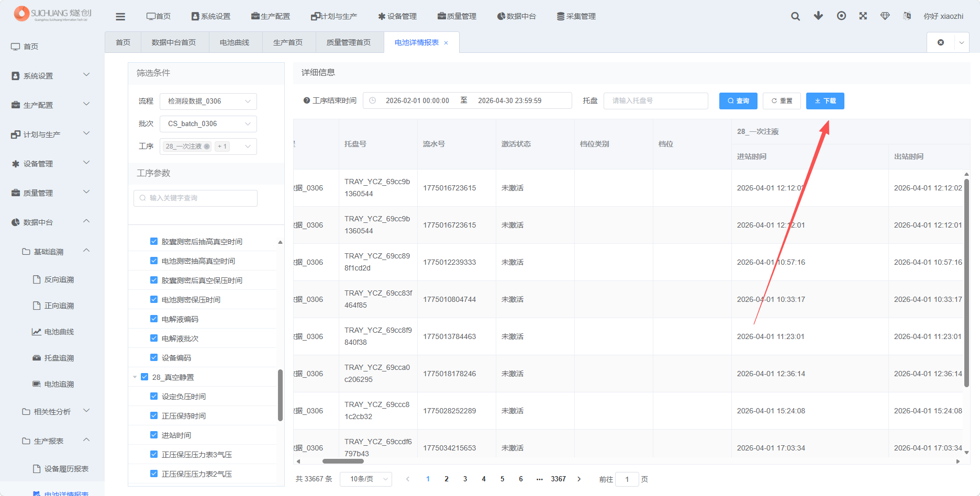Image resolution: width=980 pixels, height=496 pixels.
Task: Switch to 数据中台首页 tab
Action: (174, 42)
